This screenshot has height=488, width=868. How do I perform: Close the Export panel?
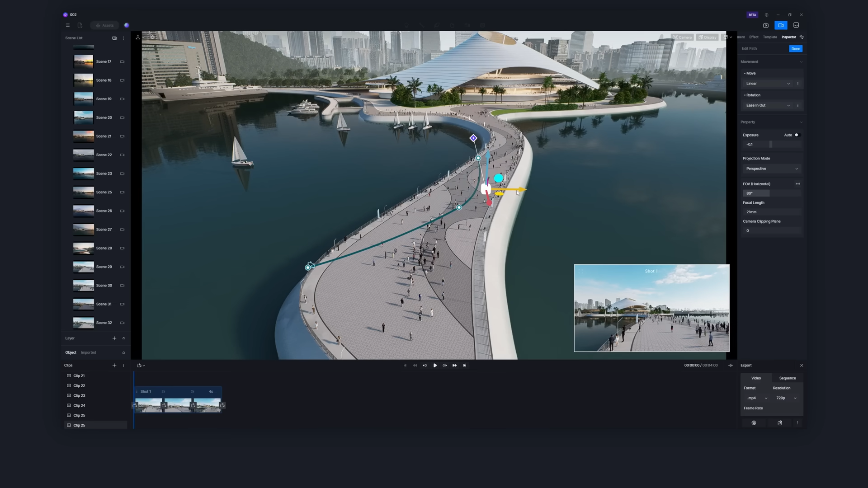pyautogui.click(x=802, y=366)
